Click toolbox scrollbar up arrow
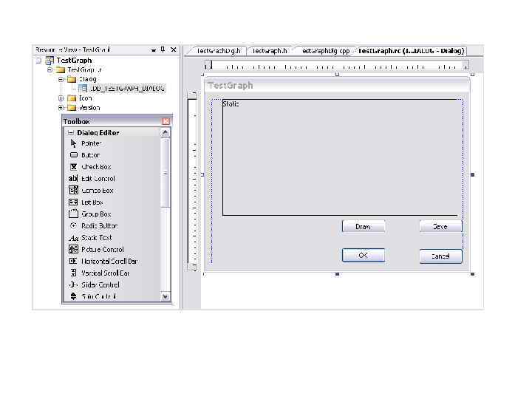This screenshot has width=532, height=399. point(166,132)
